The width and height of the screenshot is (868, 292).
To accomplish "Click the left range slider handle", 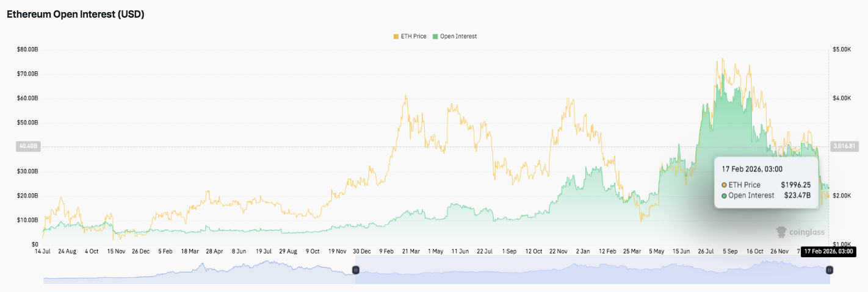I will coord(356,269).
